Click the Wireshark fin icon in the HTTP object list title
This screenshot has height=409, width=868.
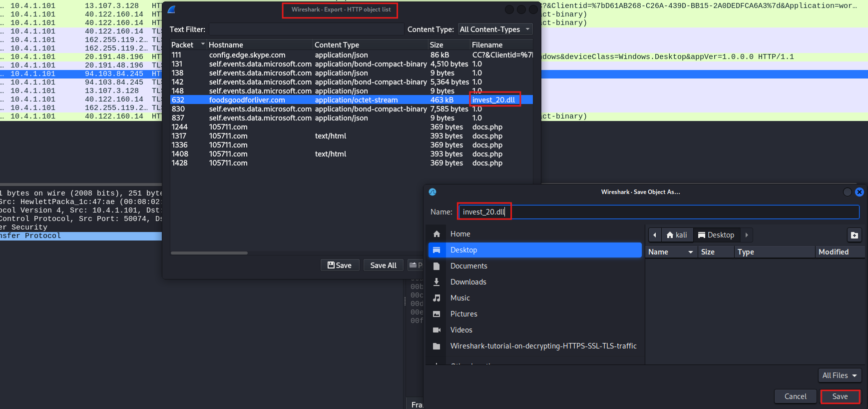click(172, 9)
